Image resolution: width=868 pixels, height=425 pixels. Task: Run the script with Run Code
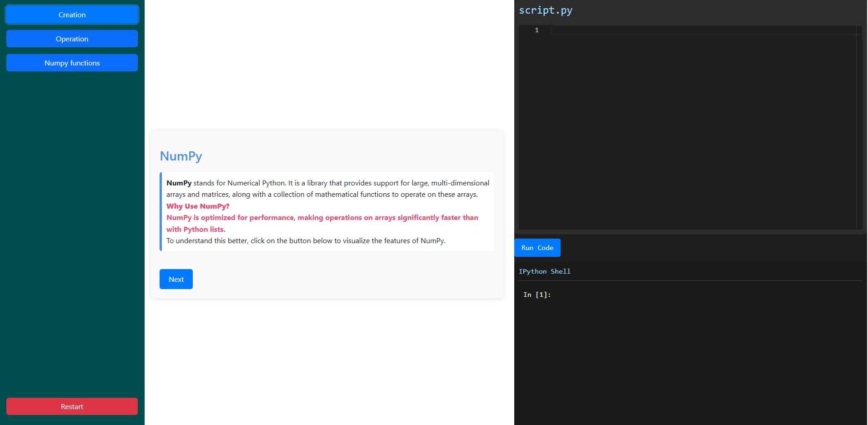[537, 248]
